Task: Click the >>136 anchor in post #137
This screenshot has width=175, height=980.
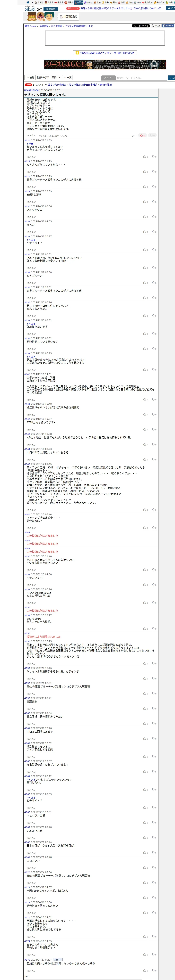Action: point(31,324)
